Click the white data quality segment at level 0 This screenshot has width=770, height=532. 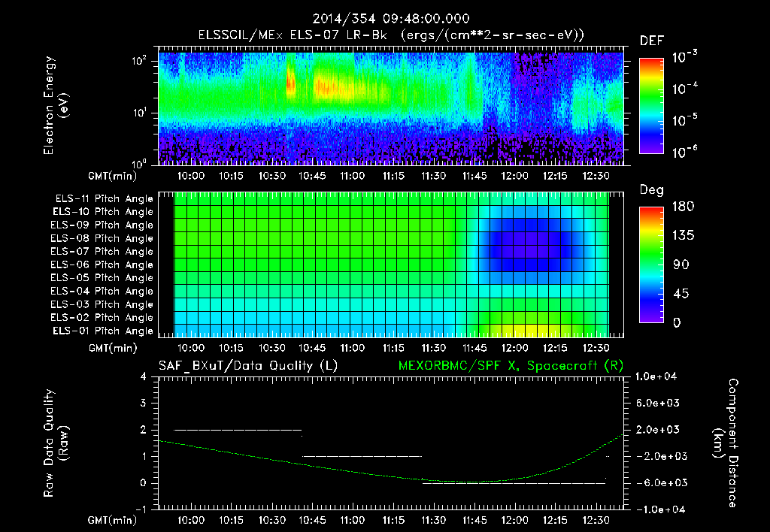[x=514, y=483]
